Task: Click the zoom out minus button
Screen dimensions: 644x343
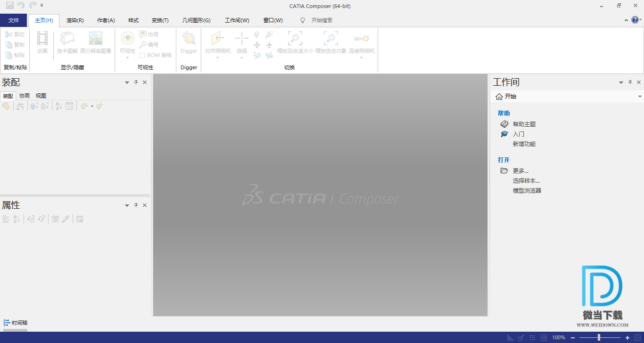Action: tap(573, 338)
